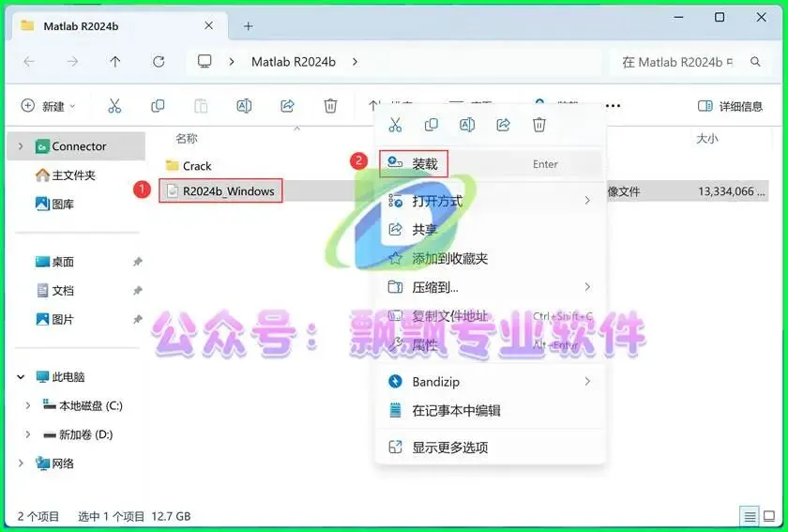Image resolution: width=788 pixels, height=532 pixels.
Task: Select 网络 in the sidebar
Action: point(54,464)
